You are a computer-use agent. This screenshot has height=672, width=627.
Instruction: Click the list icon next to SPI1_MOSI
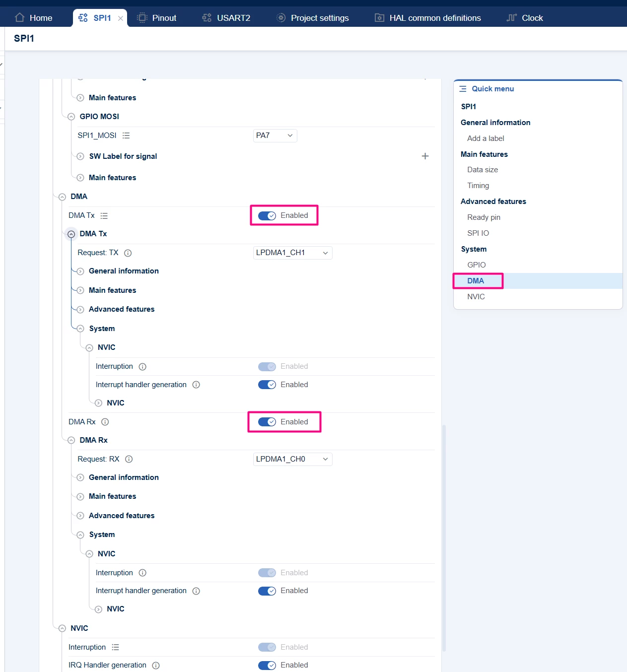(126, 135)
